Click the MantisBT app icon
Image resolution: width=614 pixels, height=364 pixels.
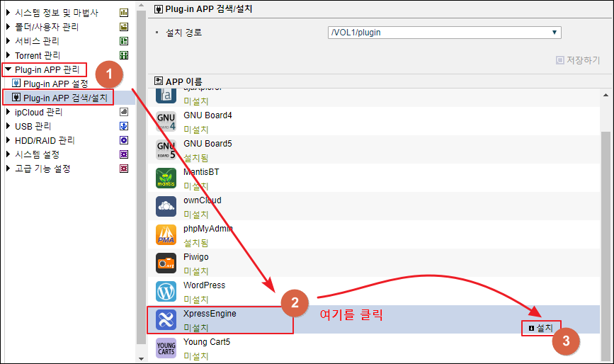166,178
